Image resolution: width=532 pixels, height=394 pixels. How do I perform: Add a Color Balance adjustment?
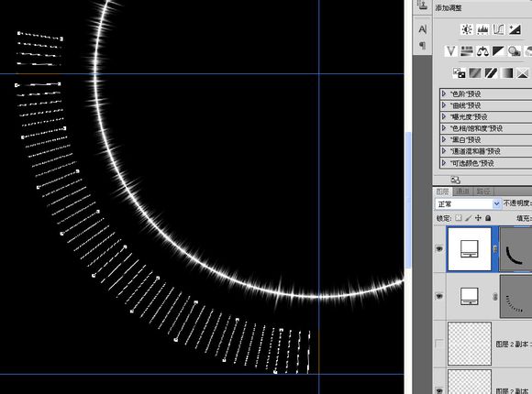tap(482, 51)
